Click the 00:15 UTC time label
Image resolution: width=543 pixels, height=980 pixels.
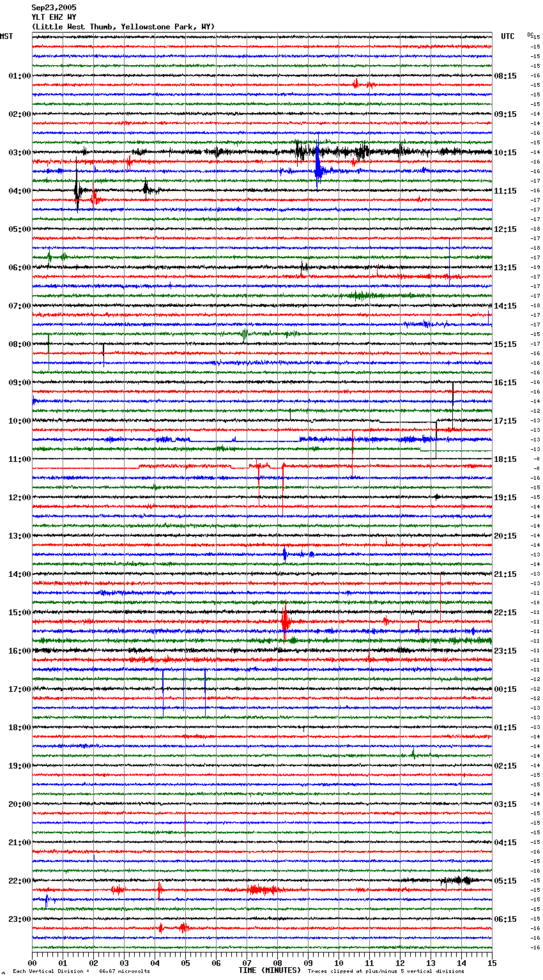(x=505, y=689)
